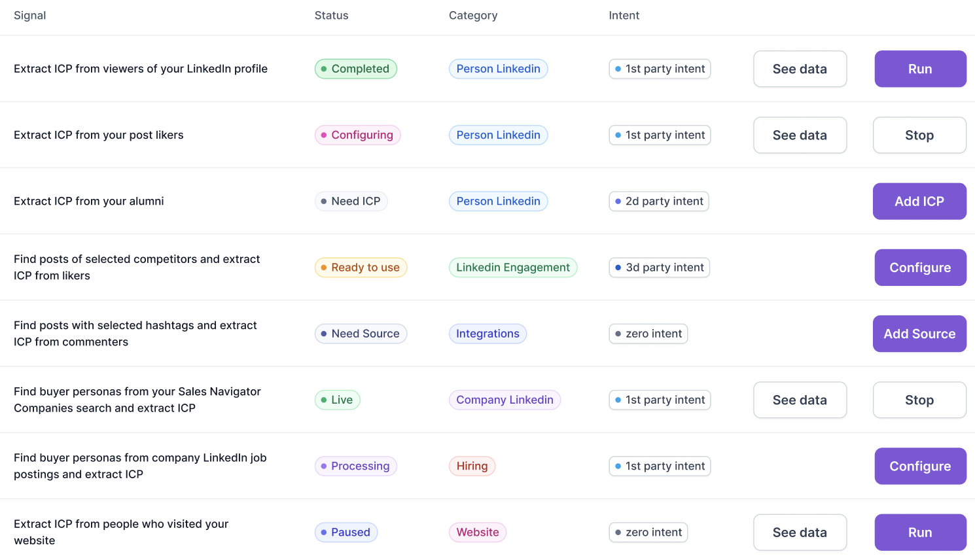Select the 3d party intent badge
This screenshot has width=975, height=560.
click(659, 267)
